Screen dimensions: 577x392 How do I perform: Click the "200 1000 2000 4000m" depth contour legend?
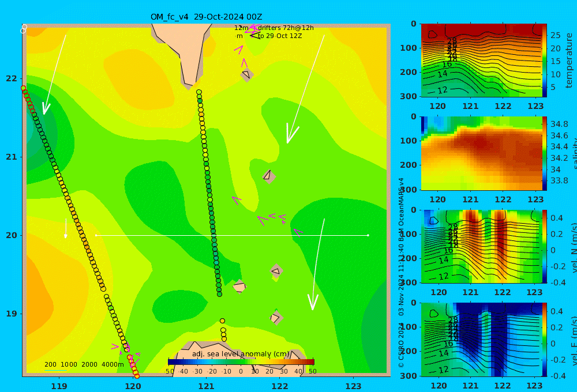(84, 364)
